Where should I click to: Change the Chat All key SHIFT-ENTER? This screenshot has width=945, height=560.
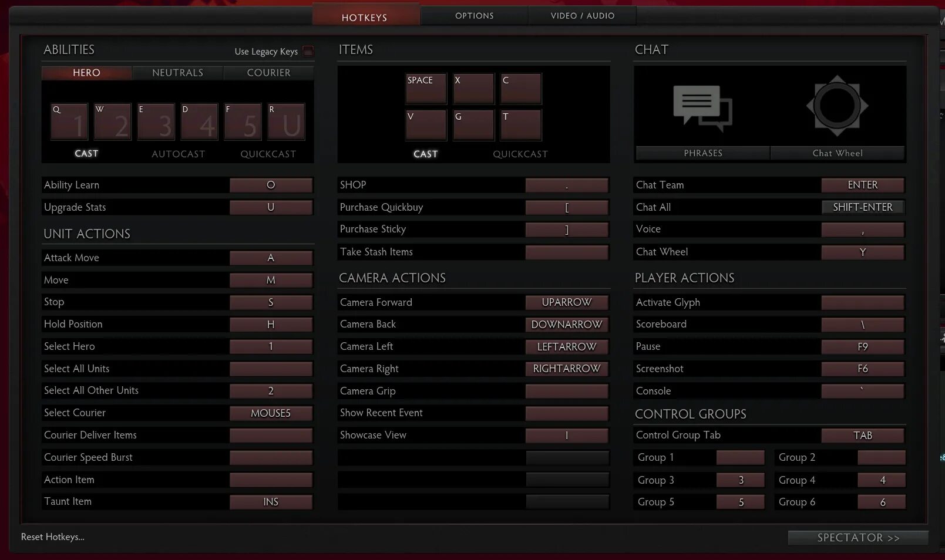pos(863,207)
